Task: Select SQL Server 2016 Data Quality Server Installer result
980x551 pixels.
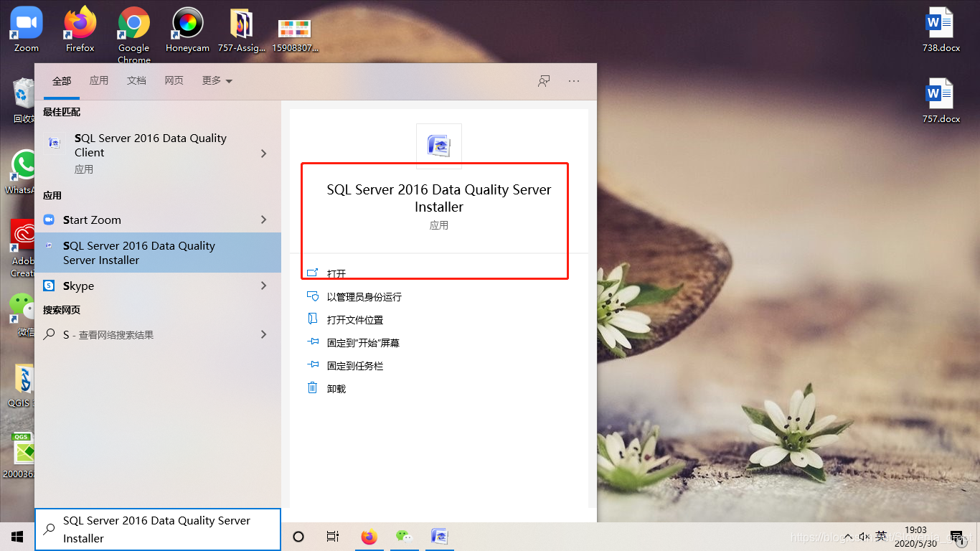Action: pos(158,253)
